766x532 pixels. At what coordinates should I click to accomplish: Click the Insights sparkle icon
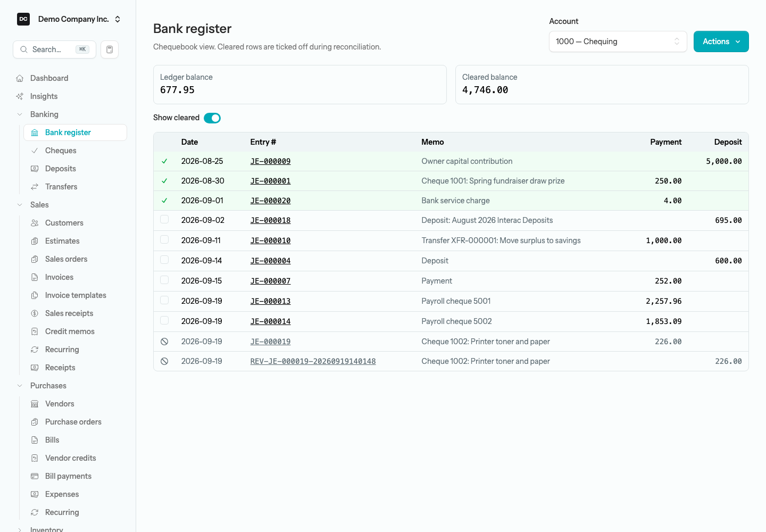20,96
